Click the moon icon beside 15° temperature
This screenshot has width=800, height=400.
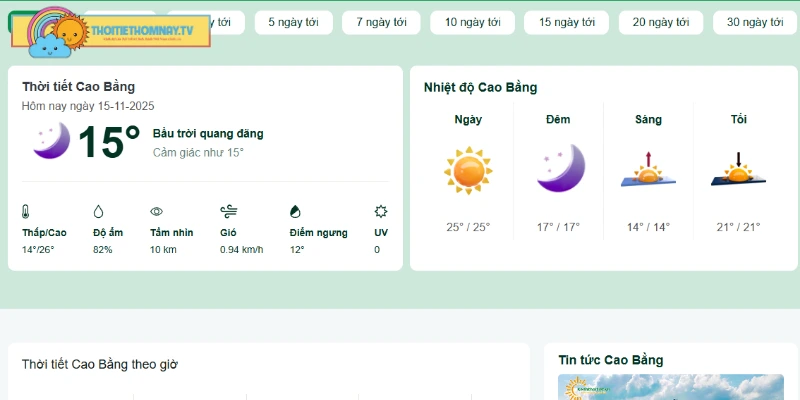[x=52, y=140]
